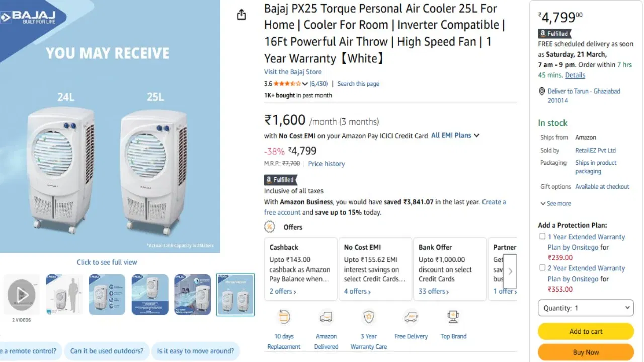This screenshot has height=362, width=644.
Task: Click the Add to cart button
Action: click(586, 331)
